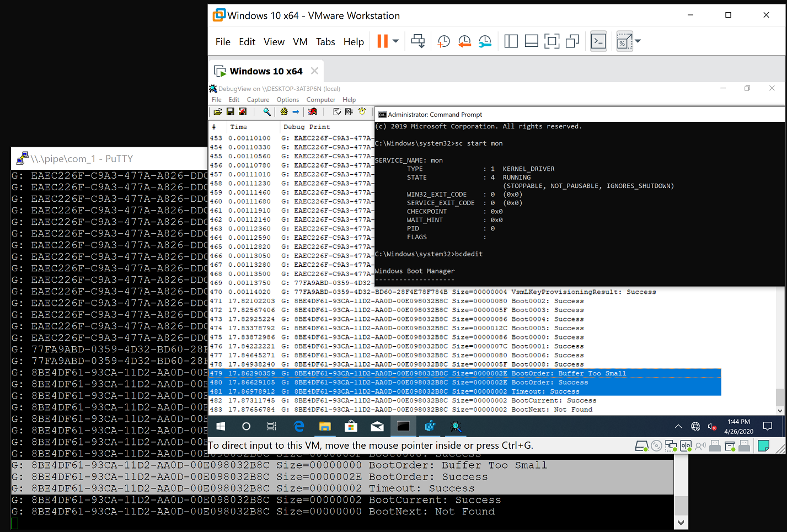Toggle capture with the magnifier icon
Viewport: 787px width, 532px height.
[267, 112]
